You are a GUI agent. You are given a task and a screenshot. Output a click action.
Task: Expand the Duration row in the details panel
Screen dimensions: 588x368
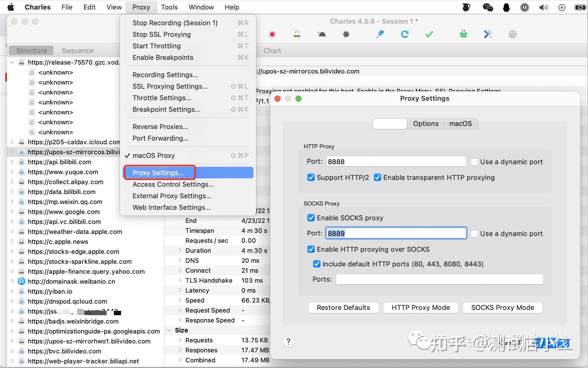click(180, 251)
